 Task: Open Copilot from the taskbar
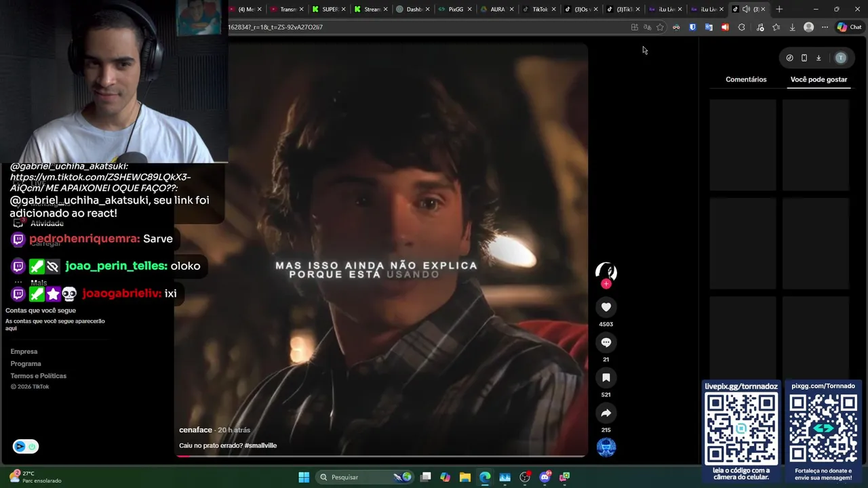(x=445, y=477)
